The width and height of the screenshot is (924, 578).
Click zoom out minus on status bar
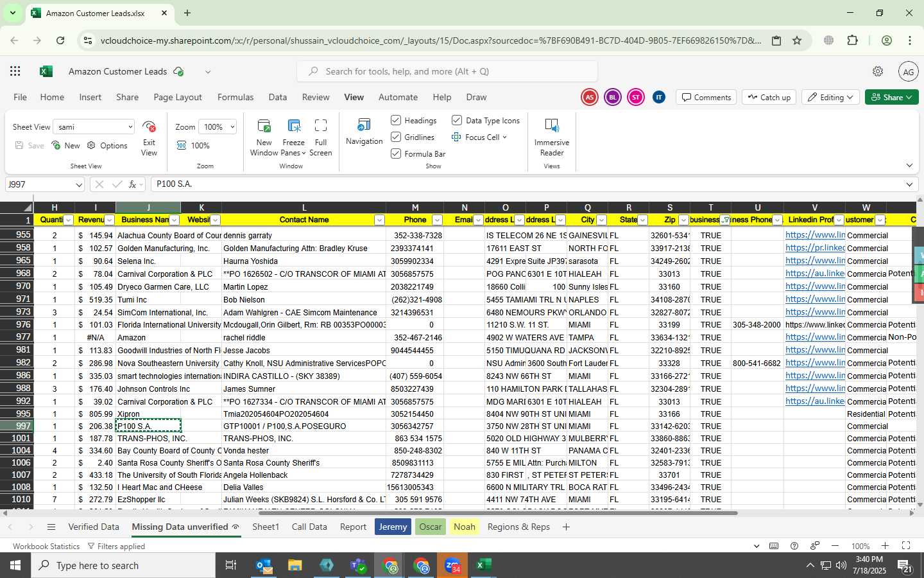coord(835,546)
